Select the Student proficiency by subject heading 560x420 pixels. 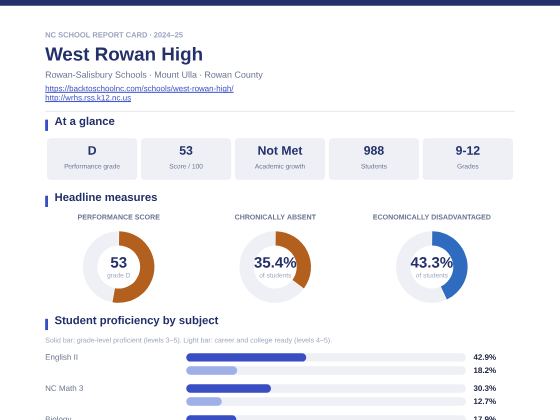click(136, 320)
